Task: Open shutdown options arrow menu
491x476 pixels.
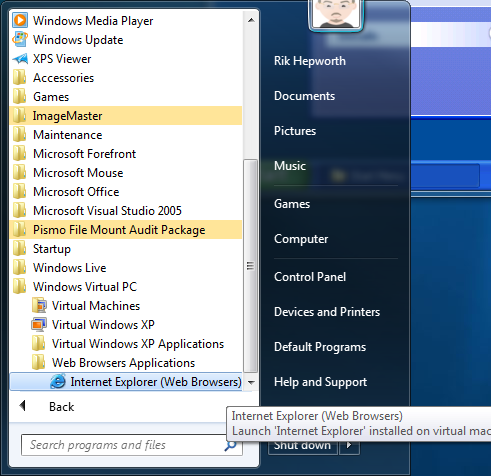Action: (349, 445)
